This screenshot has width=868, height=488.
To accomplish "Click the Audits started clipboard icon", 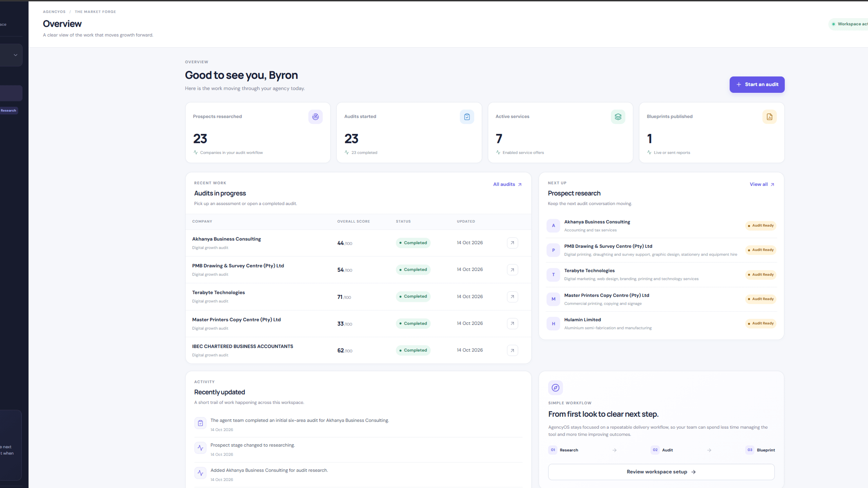I will (x=467, y=117).
